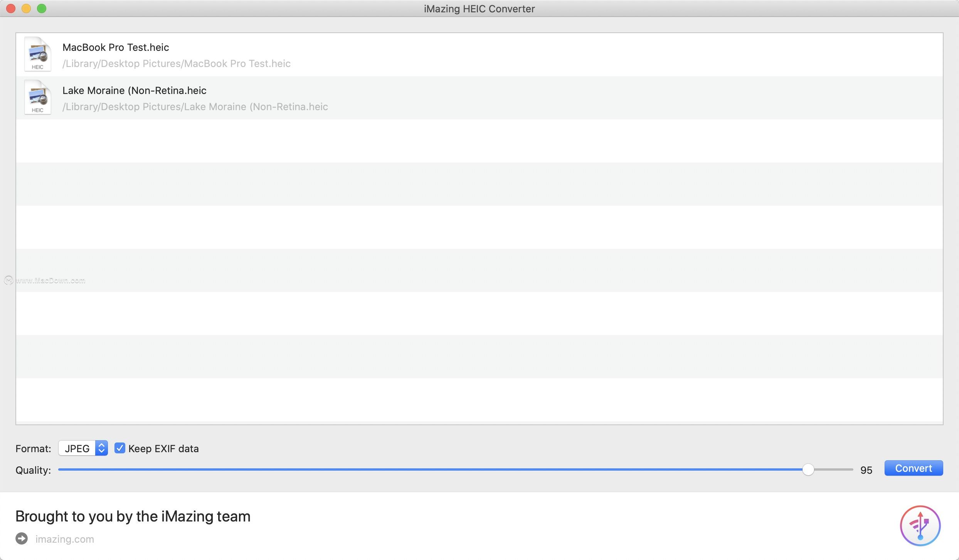
Task: Click the Convert button
Action: 914,468
